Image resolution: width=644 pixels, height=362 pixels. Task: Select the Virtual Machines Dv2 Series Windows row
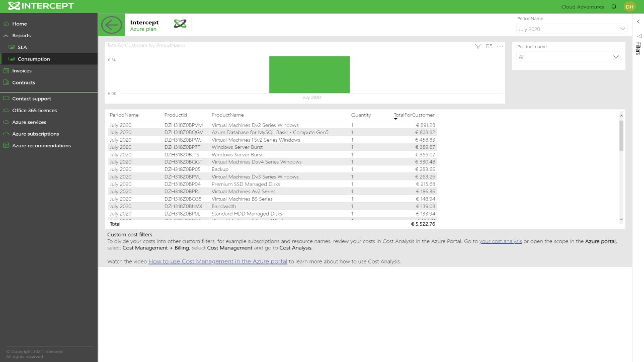272,125
